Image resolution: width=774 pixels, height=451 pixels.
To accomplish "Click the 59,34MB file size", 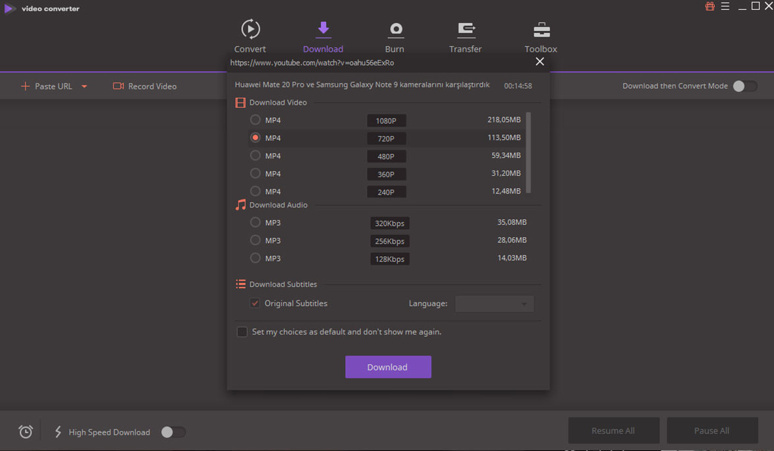I will [x=506, y=155].
